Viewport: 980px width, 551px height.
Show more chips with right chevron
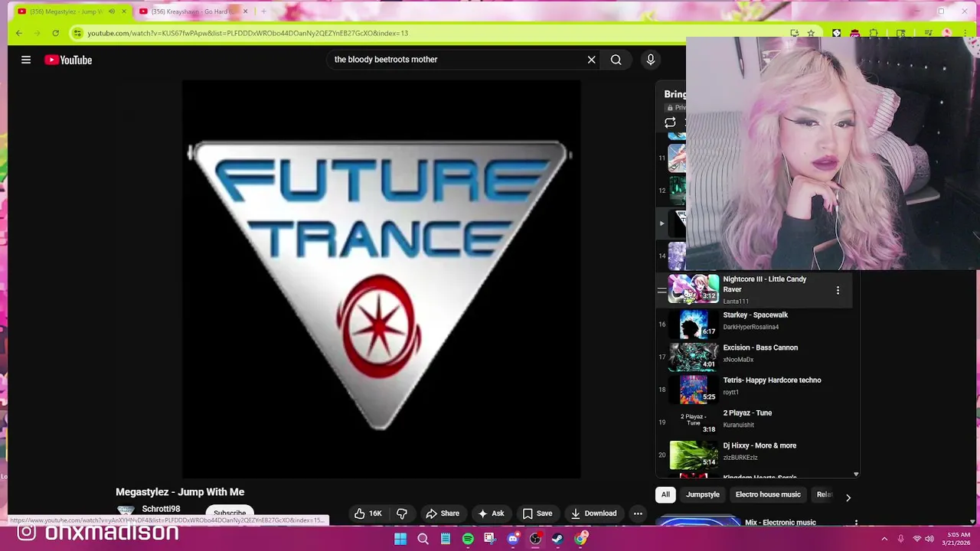coord(848,497)
